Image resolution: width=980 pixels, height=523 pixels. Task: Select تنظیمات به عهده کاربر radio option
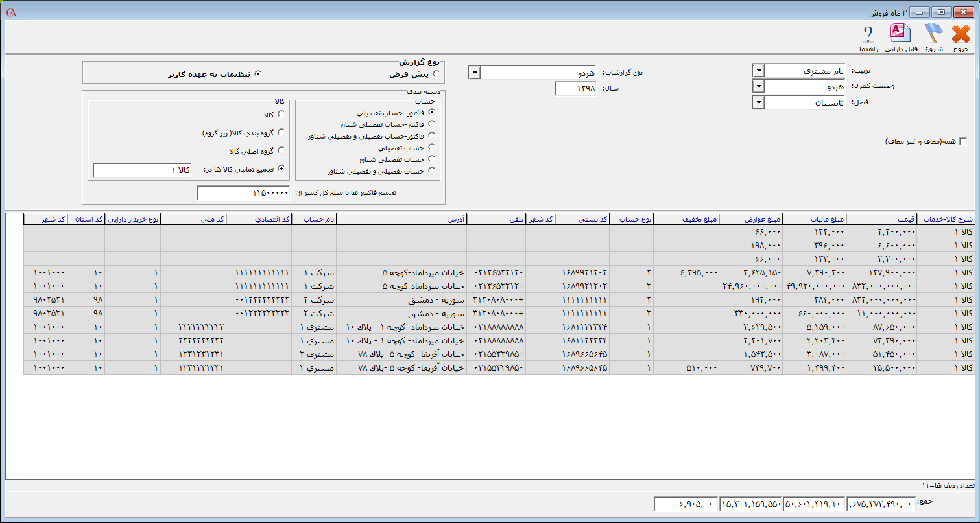pyautogui.click(x=257, y=74)
